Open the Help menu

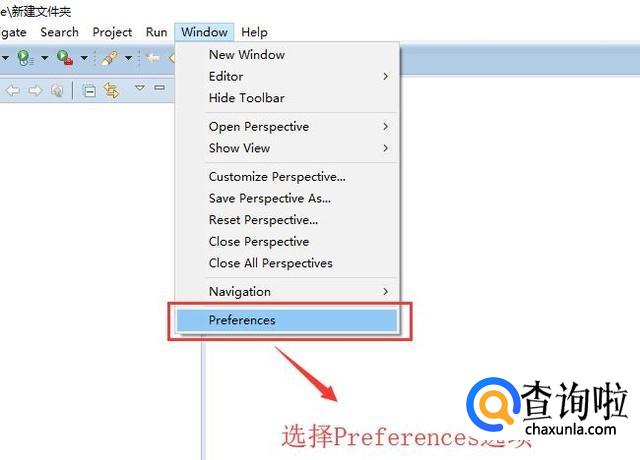[x=254, y=32]
